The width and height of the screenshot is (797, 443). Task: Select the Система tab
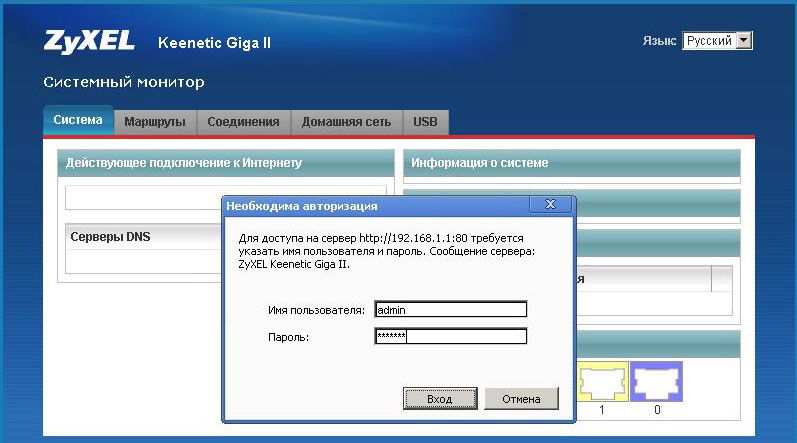[x=78, y=120]
